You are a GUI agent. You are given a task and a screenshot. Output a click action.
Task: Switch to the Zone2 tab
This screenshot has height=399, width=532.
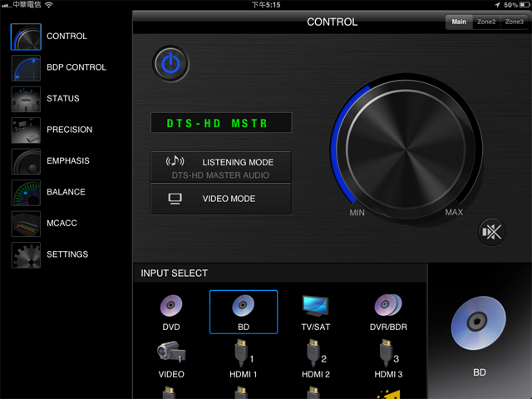486,22
